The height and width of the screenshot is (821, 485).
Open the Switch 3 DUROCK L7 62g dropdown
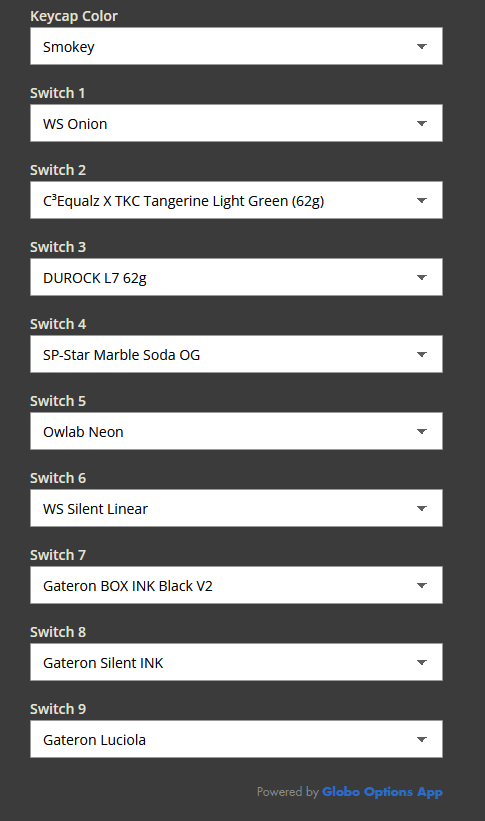(x=236, y=278)
